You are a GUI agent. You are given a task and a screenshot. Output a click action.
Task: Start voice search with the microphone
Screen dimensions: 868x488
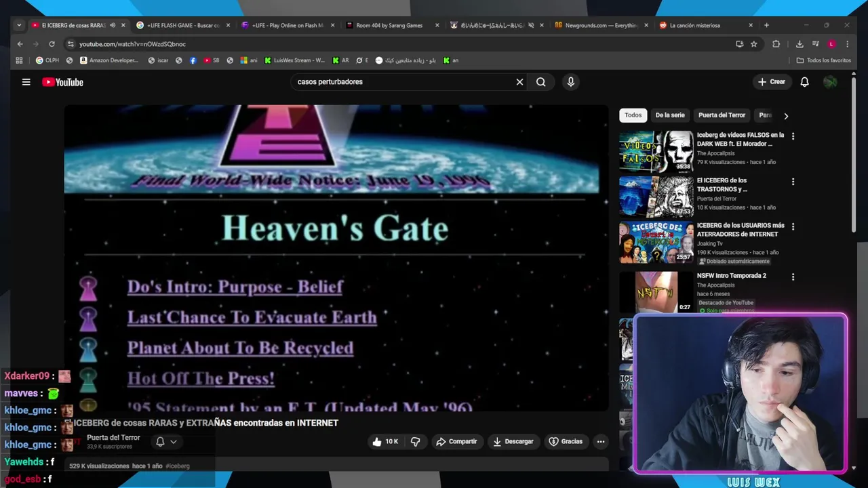[x=570, y=82]
